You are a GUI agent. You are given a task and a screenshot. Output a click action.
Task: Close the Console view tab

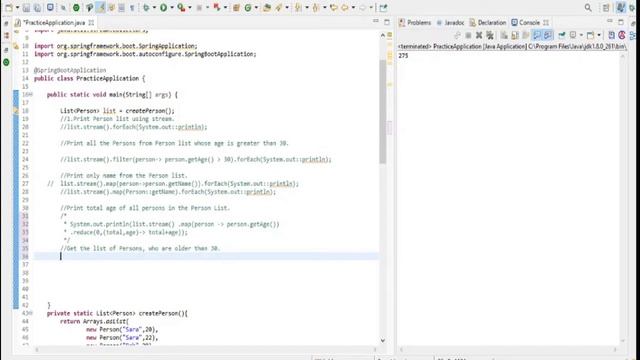(546, 22)
